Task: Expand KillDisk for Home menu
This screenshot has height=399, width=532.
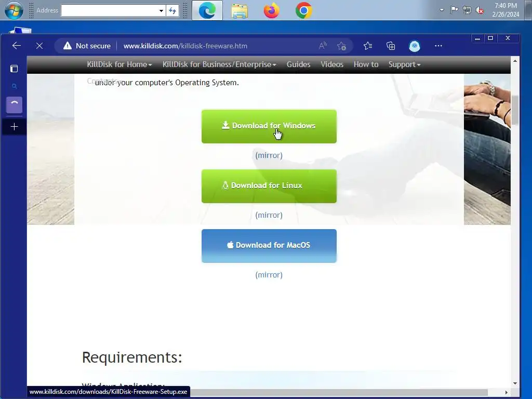Action: (x=119, y=64)
